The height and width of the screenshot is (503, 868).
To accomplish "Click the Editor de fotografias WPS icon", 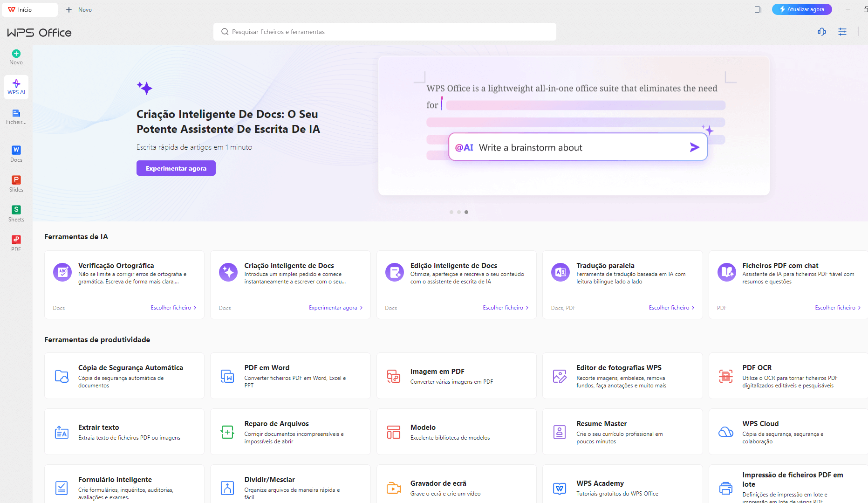I will (560, 376).
